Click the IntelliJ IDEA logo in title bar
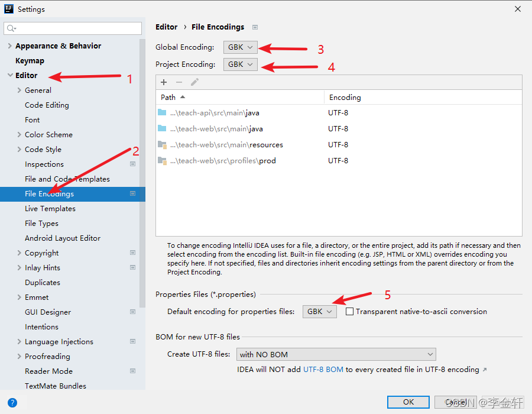This screenshot has width=532, height=414. click(x=9, y=9)
